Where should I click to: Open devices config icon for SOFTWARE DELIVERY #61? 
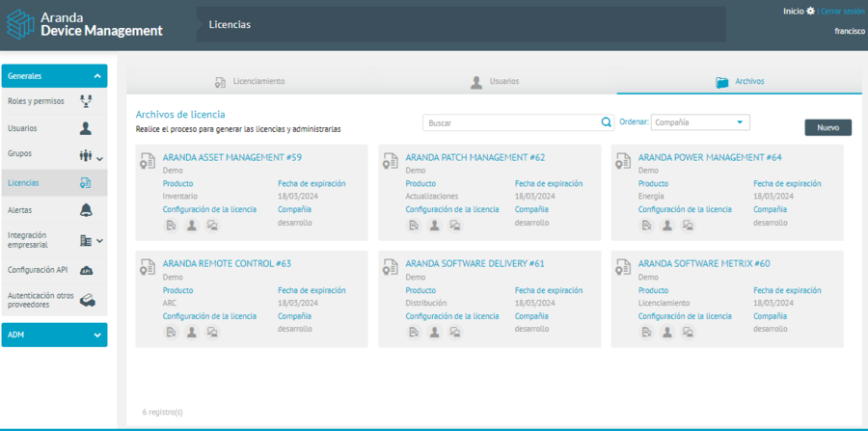tap(455, 332)
